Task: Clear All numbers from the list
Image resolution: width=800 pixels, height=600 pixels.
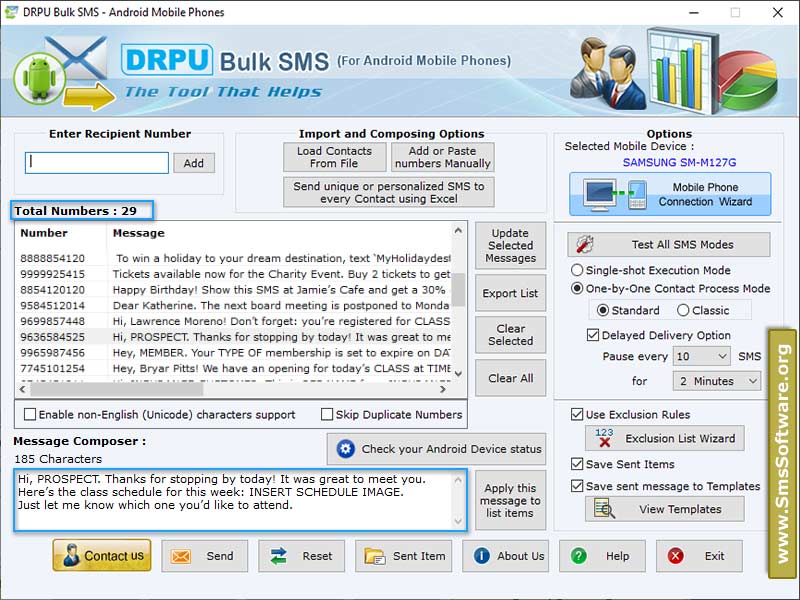Action: tap(510, 378)
